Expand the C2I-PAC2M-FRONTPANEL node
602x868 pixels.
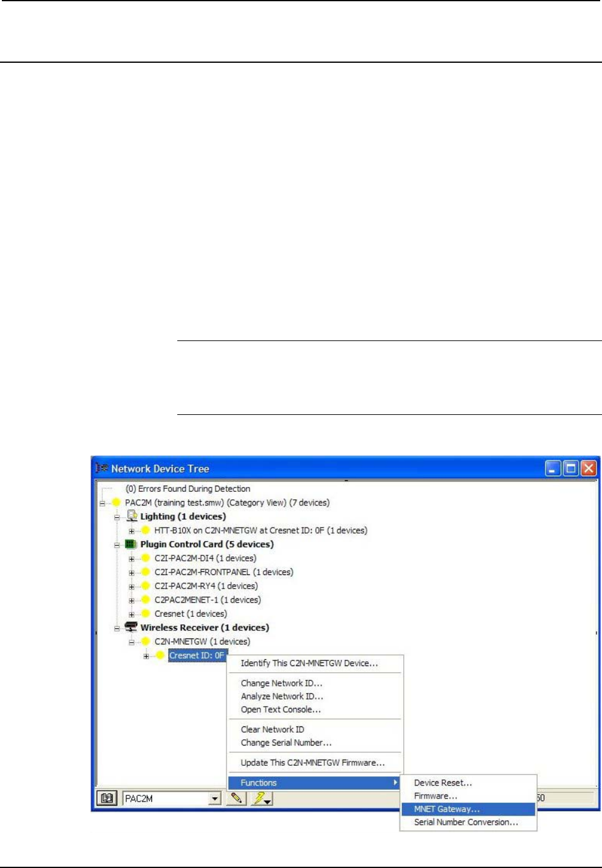tap(132, 573)
